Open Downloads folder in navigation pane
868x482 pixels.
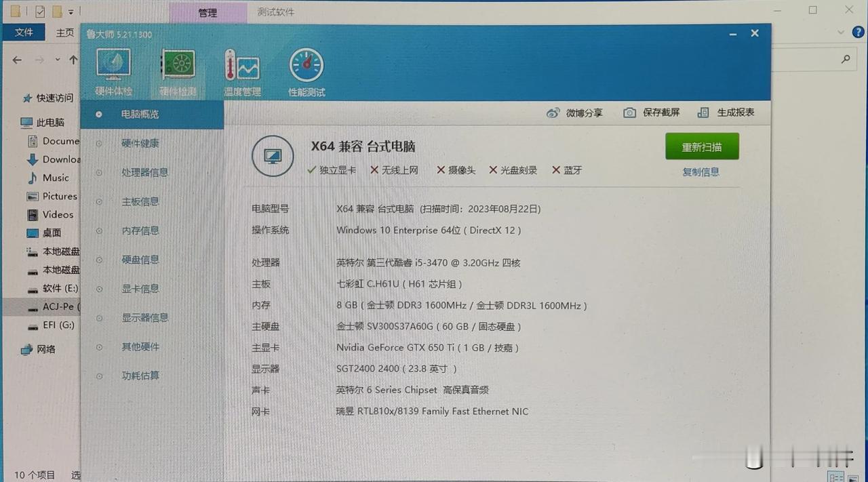pyautogui.click(x=53, y=159)
